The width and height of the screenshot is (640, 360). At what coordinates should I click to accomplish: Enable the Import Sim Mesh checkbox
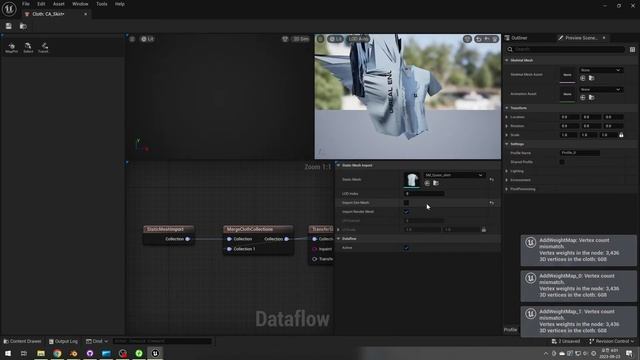click(x=406, y=202)
